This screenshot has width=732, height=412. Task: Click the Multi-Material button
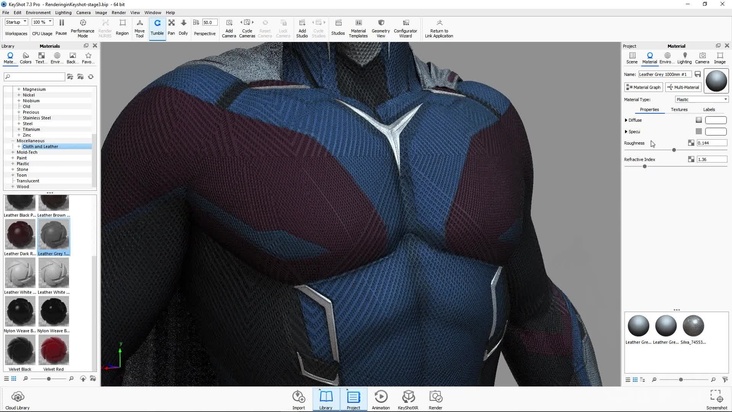[x=683, y=87]
